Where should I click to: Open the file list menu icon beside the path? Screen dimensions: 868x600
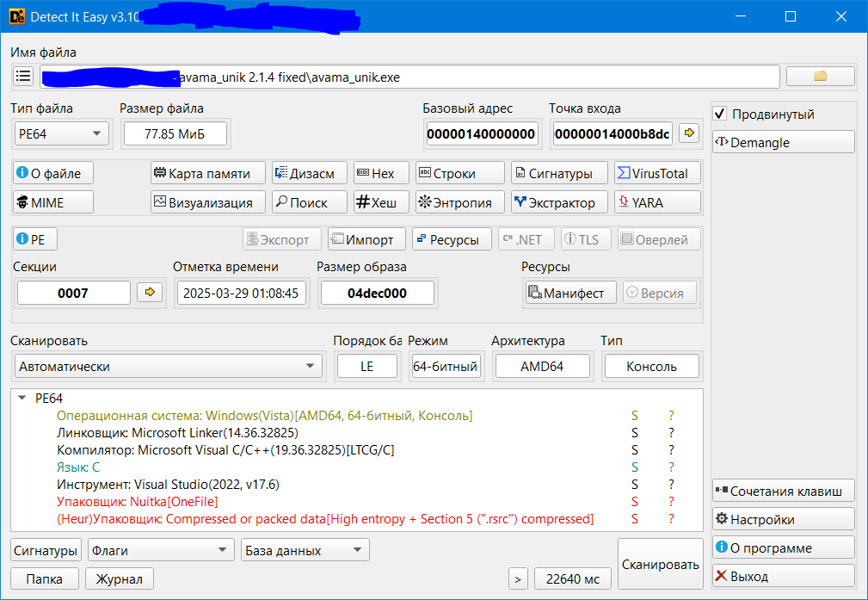(x=23, y=76)
